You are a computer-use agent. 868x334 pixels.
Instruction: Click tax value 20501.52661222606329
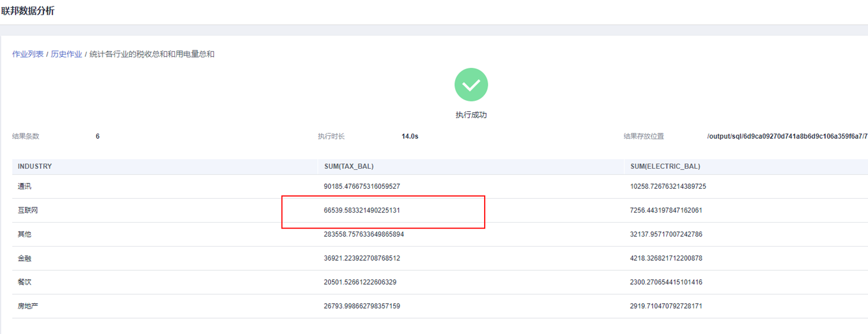[360, 282]
